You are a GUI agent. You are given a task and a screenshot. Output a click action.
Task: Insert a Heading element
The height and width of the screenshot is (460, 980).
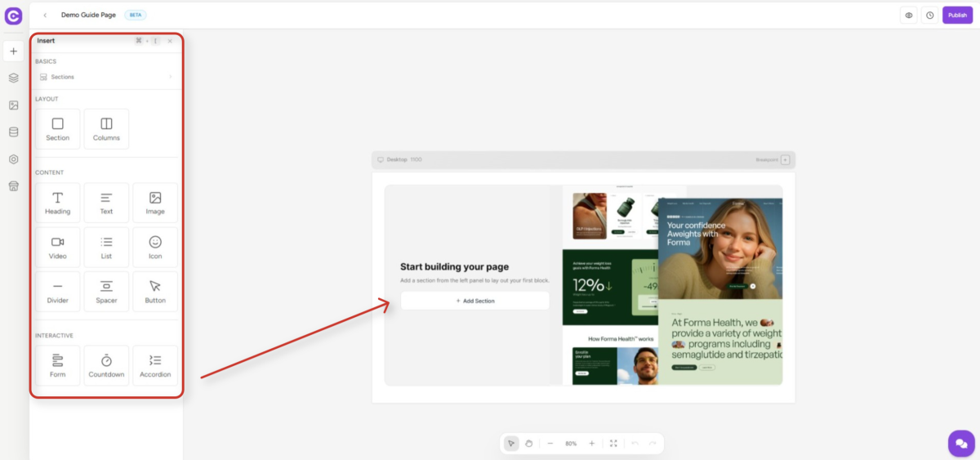pyautogui.click(x=57, y=203)
